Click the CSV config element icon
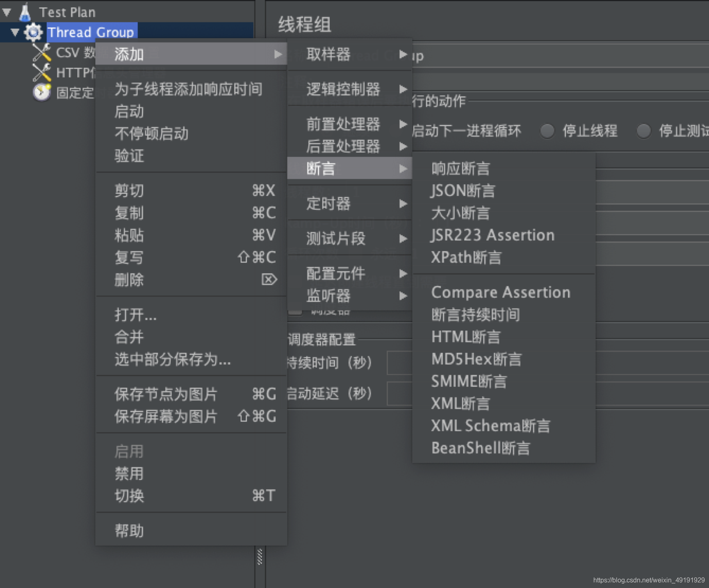Screen dimensions: 709x588 pyautogui.click(x=41, y=52)
